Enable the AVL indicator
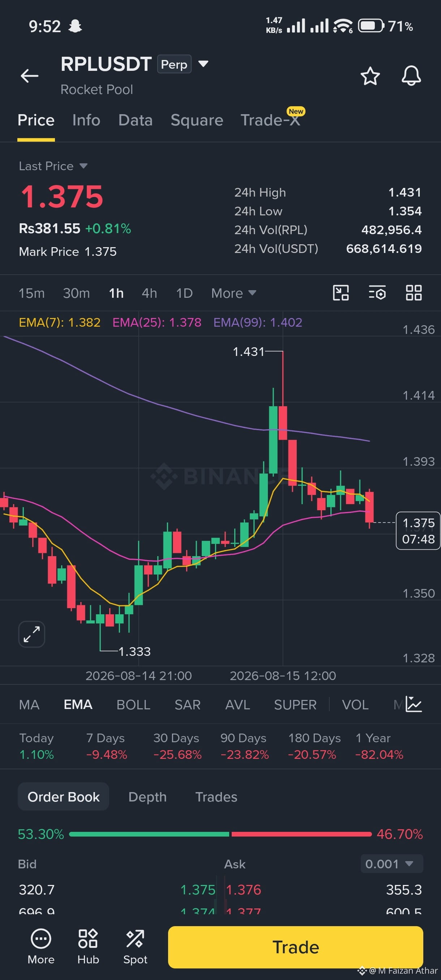 click(x=237, y=705)
